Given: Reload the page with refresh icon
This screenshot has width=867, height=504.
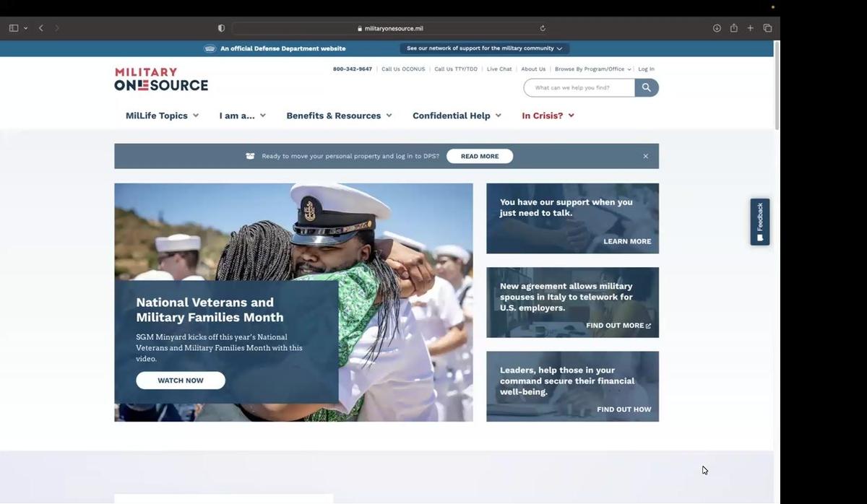Looking at the screenshot, I should point(543,28).
